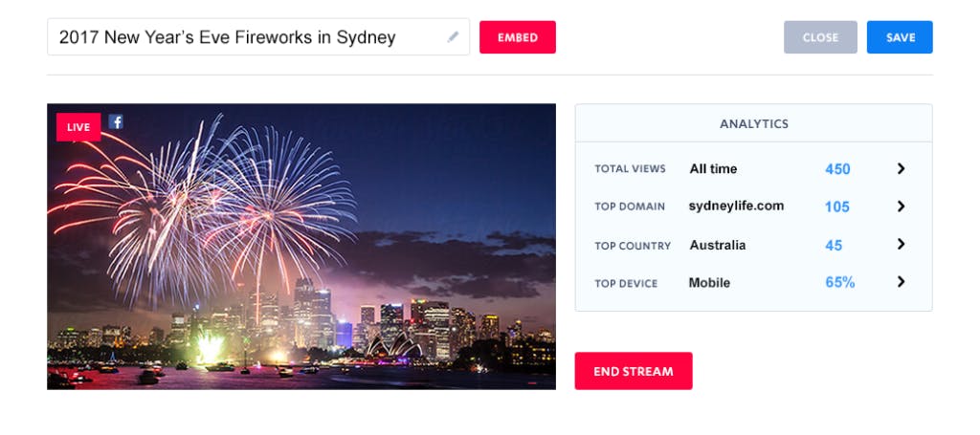Select the Mobile top device entry
This screenshot has height=435, width=980.
click(x=709, y=283)
